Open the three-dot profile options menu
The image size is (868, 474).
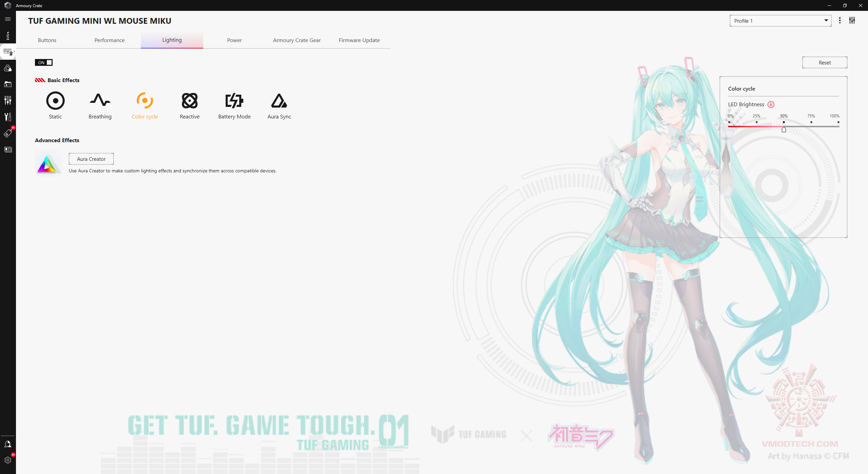tap(840, 21)
